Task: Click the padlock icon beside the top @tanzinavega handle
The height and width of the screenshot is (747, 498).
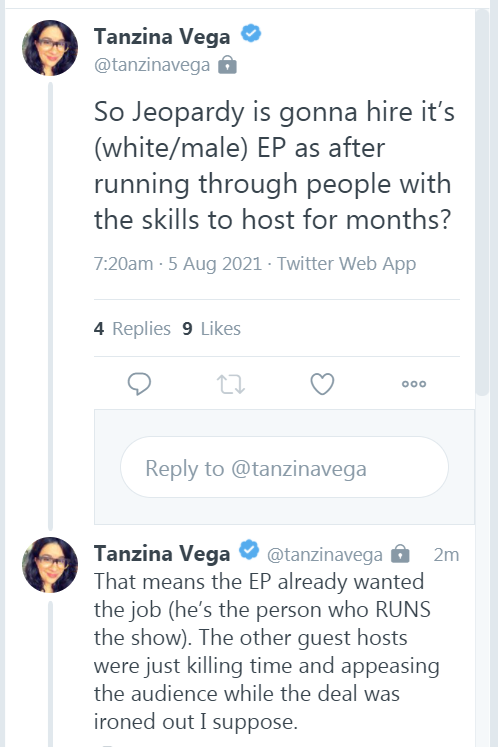Action: [x=227, y=64]
